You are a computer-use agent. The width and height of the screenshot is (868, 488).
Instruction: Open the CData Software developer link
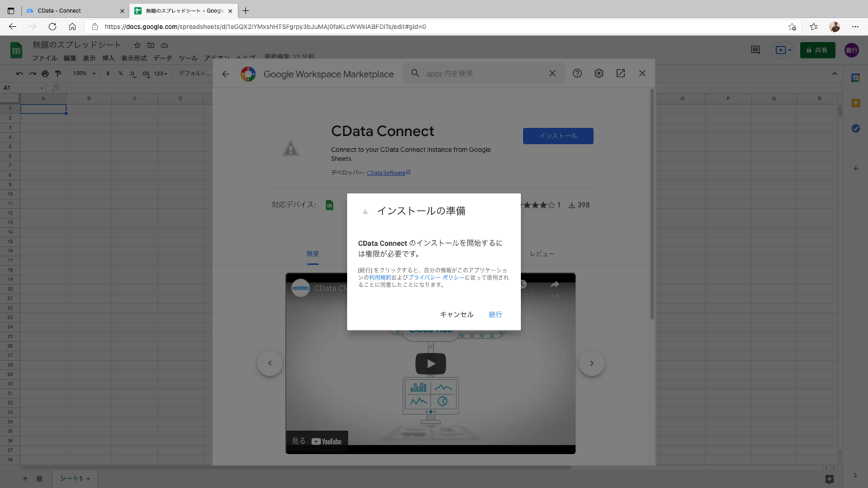click(x=388, y=173)
